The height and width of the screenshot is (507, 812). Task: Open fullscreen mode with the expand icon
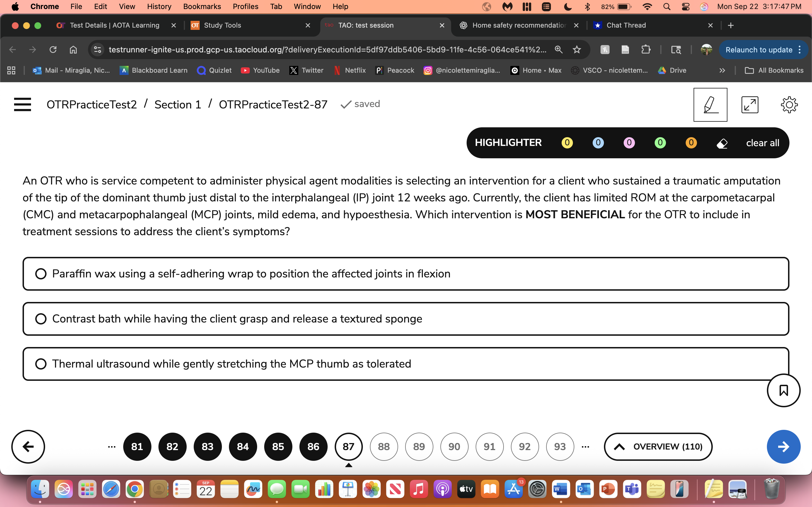pyautogui.click(x=750, y=104)
